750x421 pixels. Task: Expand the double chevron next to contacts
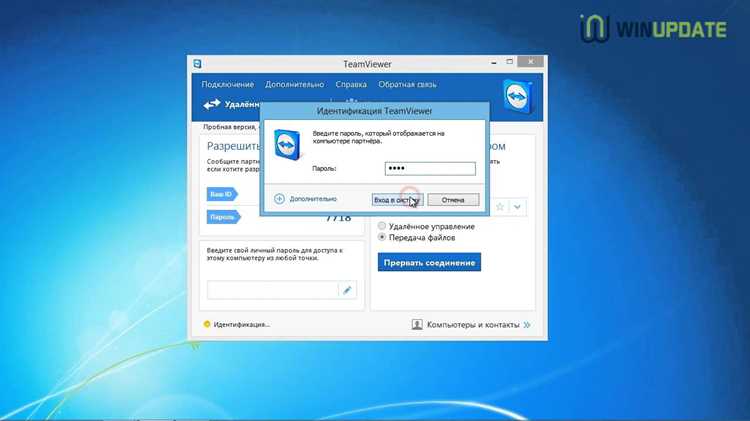coord(527,325)
